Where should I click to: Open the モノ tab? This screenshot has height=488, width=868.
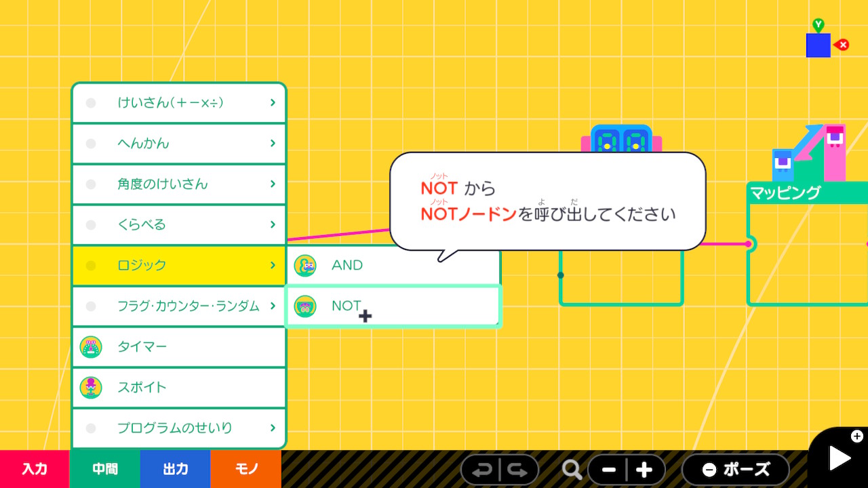pyautogui.click(x=246, y=469)
